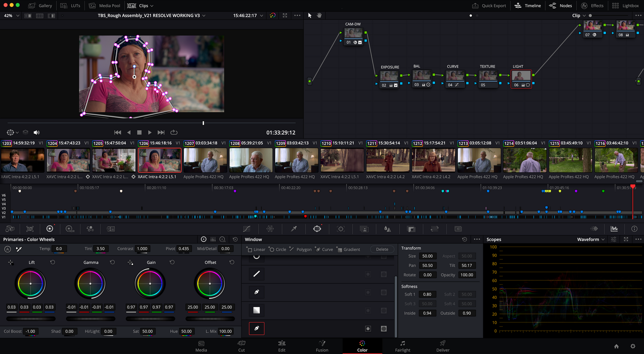Switch to the Media page
This screenshot has height=354, width=644.
click(x=201, y=346)
